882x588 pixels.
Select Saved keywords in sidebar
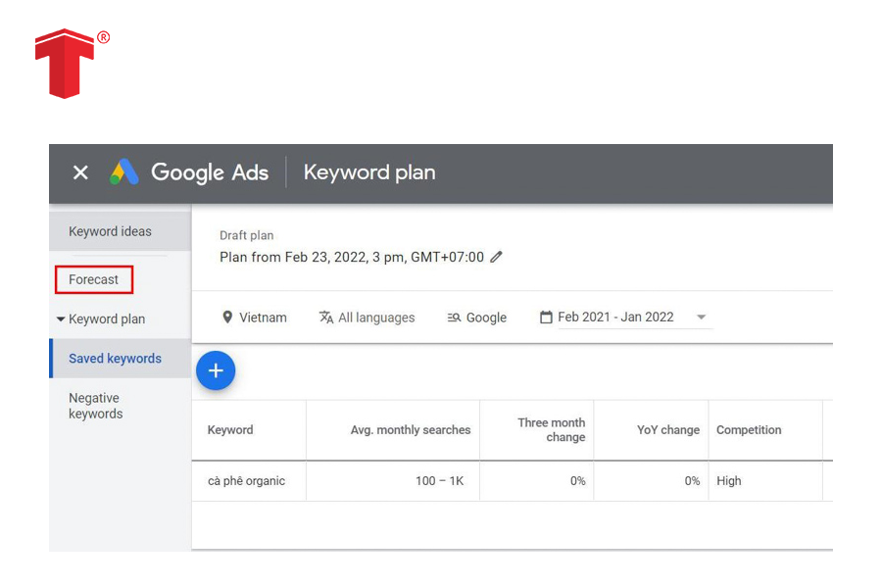click(121, 359)
